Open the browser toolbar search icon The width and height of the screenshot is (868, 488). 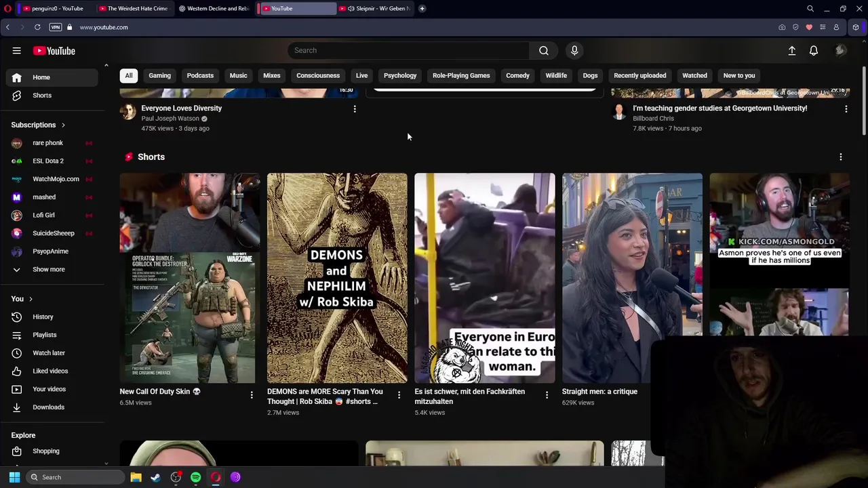810,9
